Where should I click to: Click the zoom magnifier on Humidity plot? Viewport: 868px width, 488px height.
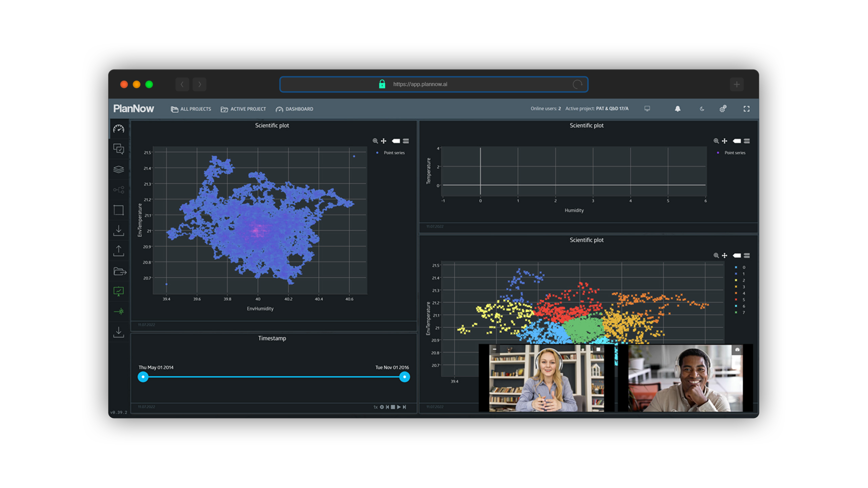716,141
